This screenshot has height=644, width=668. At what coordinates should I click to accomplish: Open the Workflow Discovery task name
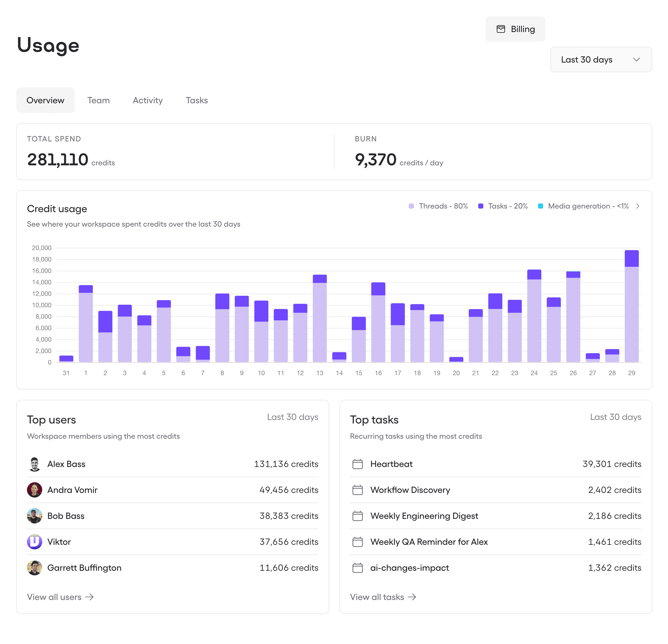410,490
